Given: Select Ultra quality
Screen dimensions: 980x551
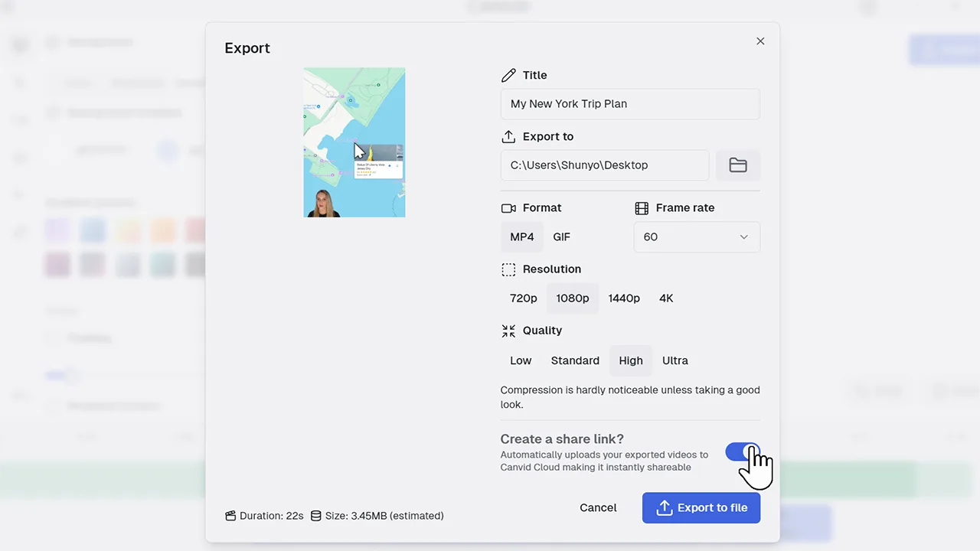Looking at the screenshot, I should click(675, 360).
